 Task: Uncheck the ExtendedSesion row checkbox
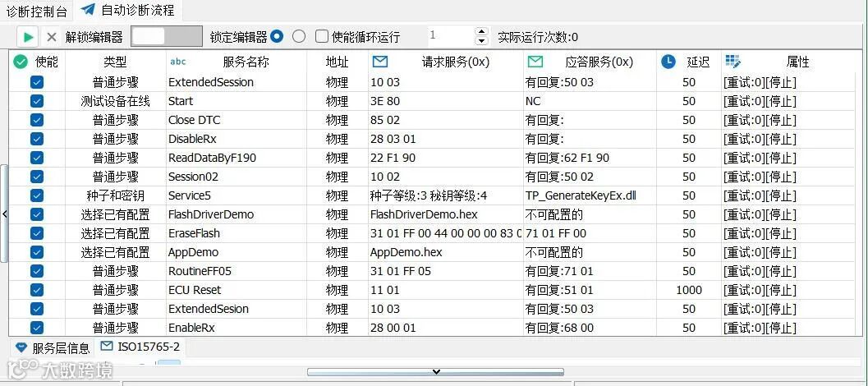click(37, 309)
